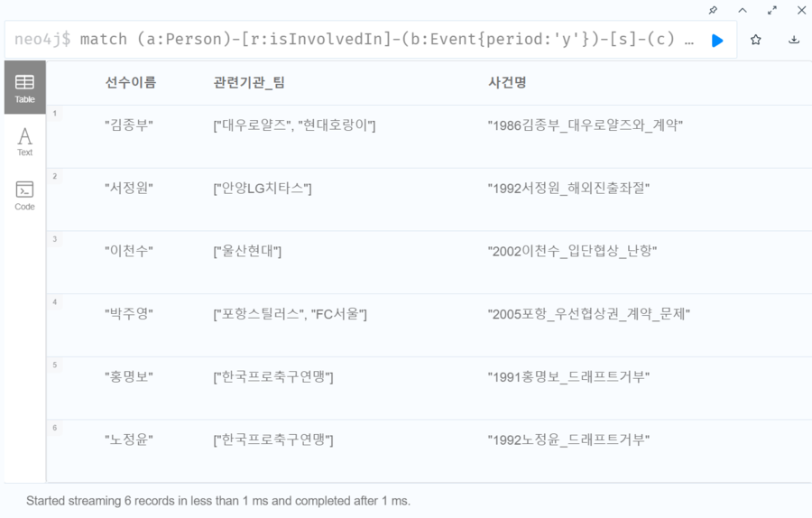Screen dimensions: 812x518
Task: Click the "Started streaming 6 records" status message
Action: [x=217, y=500]
